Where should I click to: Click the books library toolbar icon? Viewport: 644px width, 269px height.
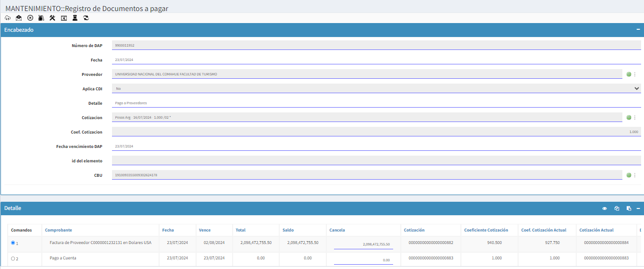tap(41, 18)
